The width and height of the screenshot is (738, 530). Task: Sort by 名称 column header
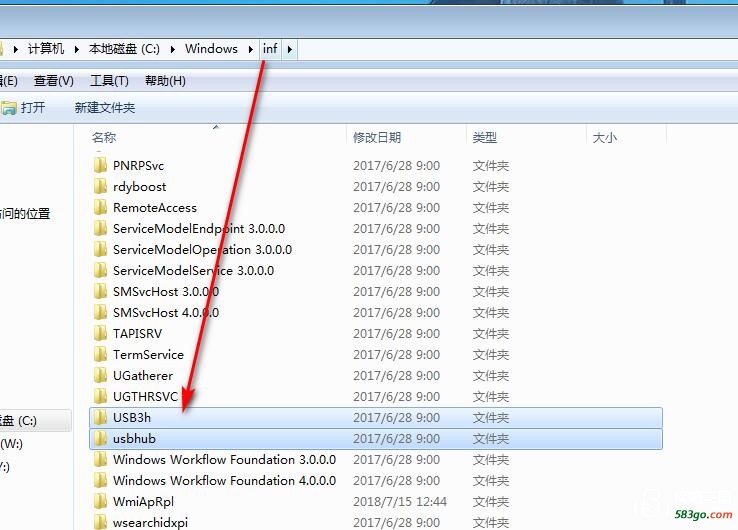104,137
